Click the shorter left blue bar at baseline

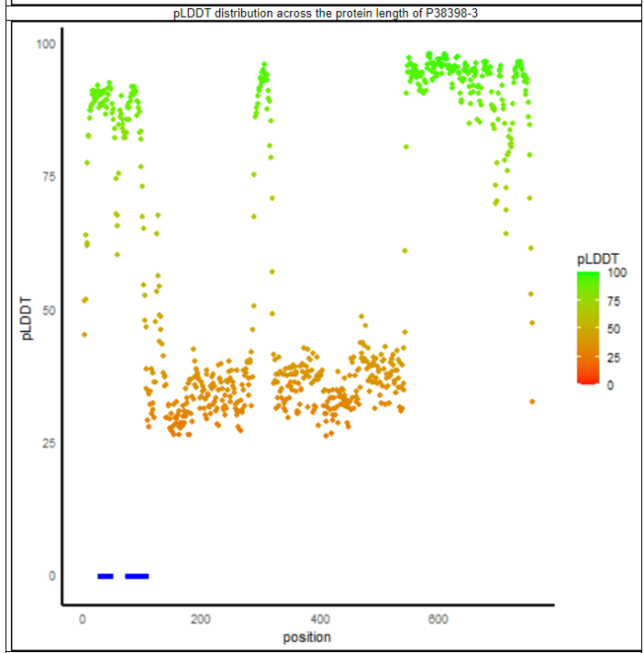coord(105,576)
